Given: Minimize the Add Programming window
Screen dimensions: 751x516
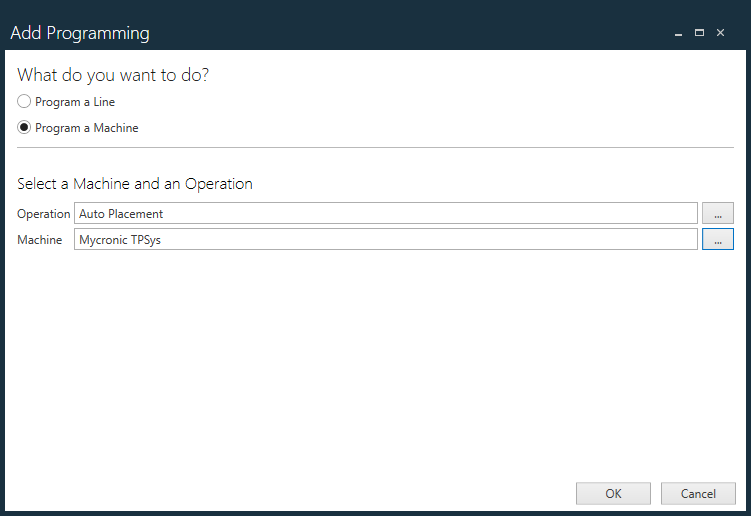Looking at the screenshot, I should [x=679, y=33].
